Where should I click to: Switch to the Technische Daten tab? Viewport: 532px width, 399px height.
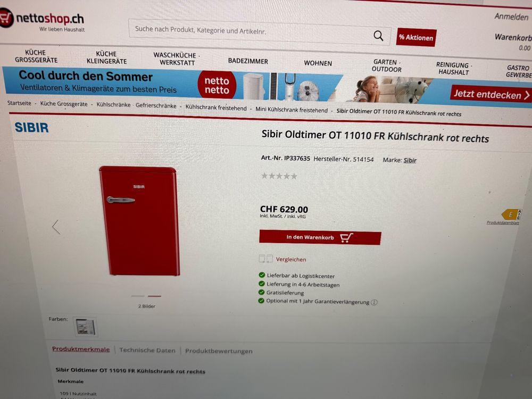click(147, 350)
